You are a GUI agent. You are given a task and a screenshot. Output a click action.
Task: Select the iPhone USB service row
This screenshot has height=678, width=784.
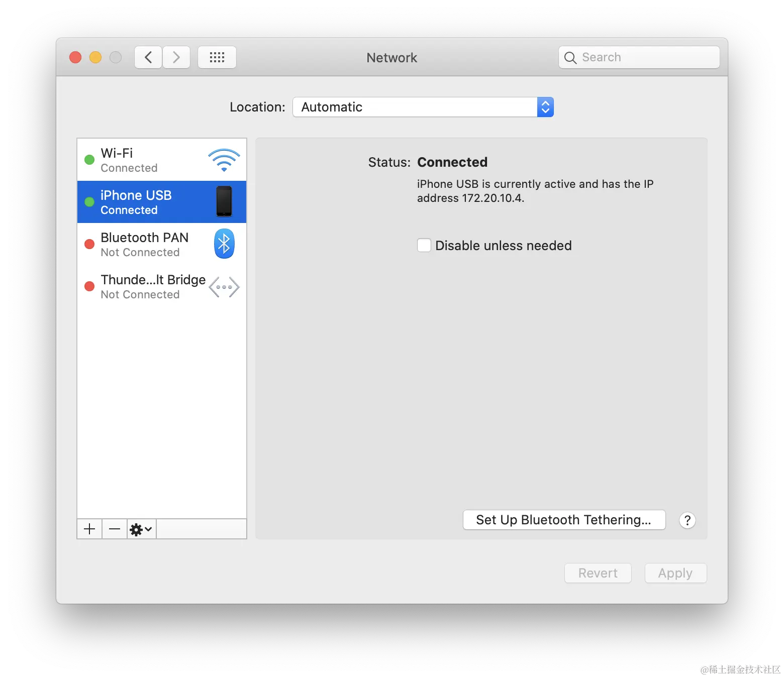[162, 202]
